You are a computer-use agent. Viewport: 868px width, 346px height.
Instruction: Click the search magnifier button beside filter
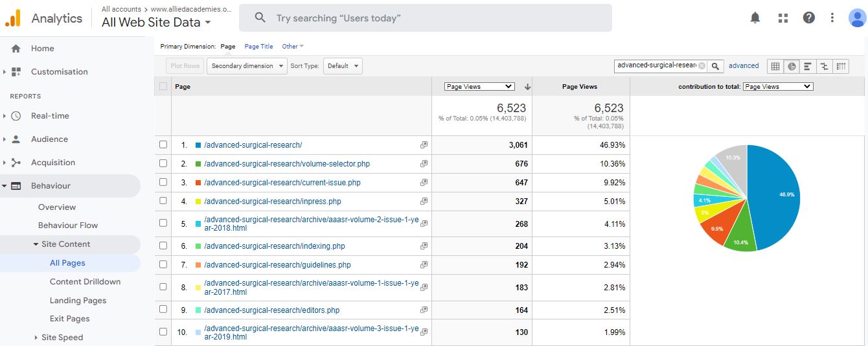click(715, 66)
